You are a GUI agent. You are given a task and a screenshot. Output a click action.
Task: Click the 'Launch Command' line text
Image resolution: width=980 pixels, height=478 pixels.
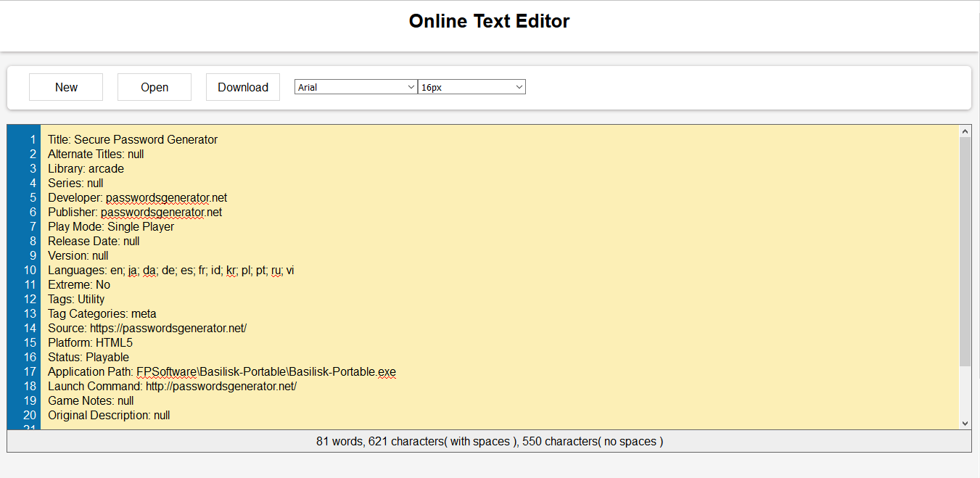pos(173,386)
